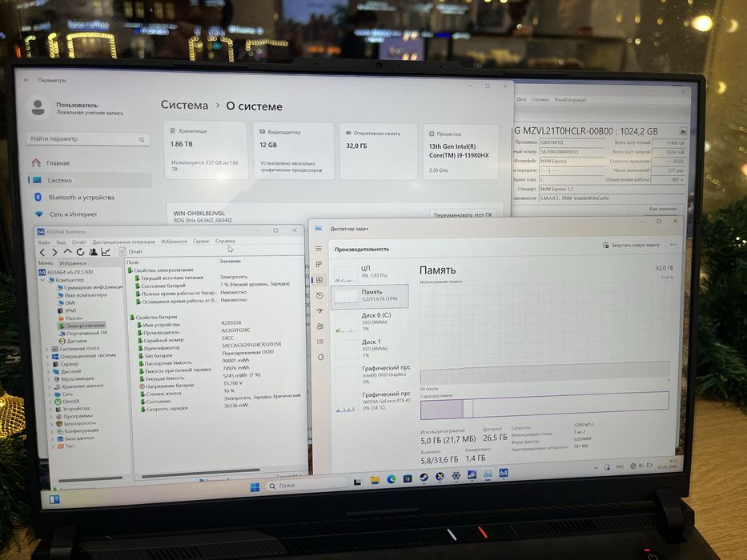The image size is (747, 560).
Task: Open Дистанционные операции menu
Action: tap(123, 242)
